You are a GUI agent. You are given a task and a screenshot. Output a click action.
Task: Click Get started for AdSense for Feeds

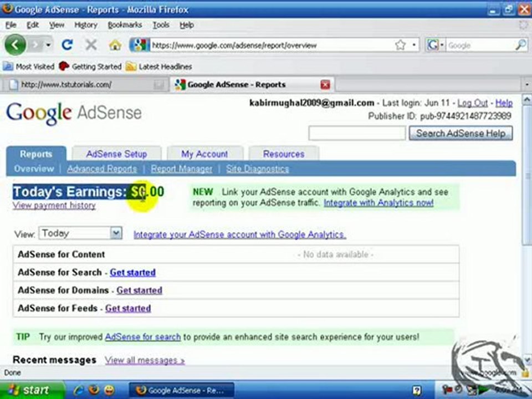pos(128,309)
